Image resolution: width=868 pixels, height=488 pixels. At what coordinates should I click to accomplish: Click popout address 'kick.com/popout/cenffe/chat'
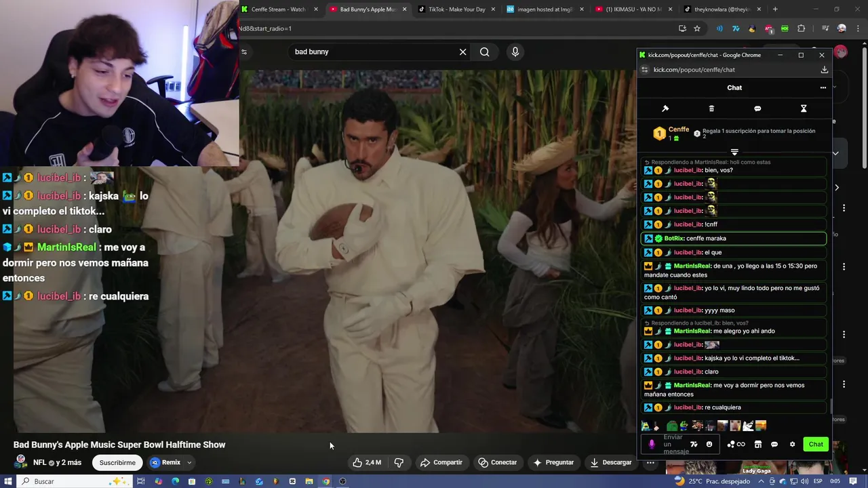[x=694, y=70]
